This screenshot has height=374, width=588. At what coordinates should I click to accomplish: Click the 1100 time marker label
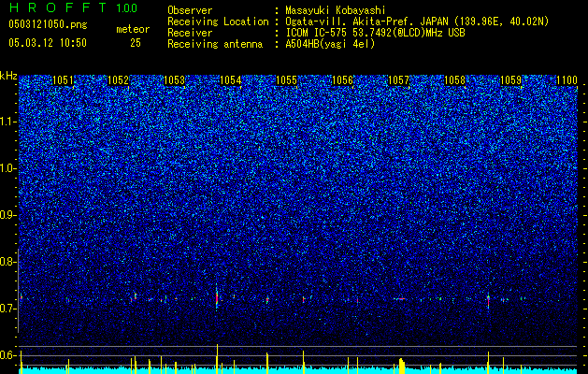566,80
